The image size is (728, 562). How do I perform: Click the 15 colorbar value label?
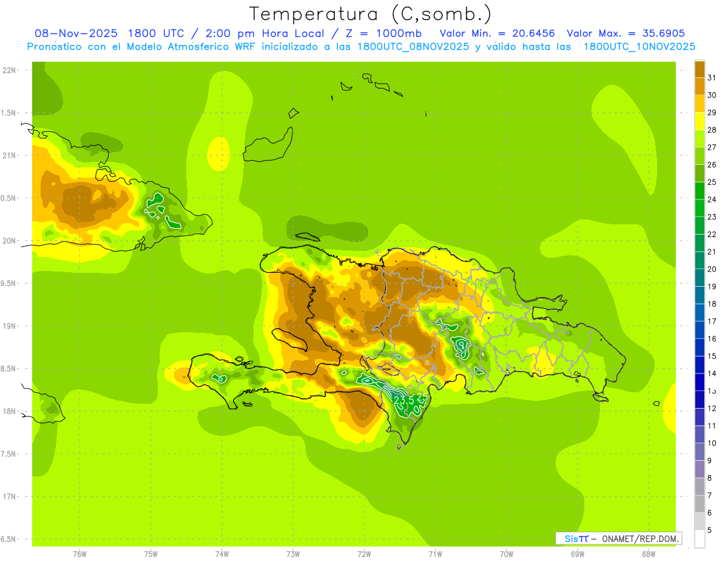(712, 356)
